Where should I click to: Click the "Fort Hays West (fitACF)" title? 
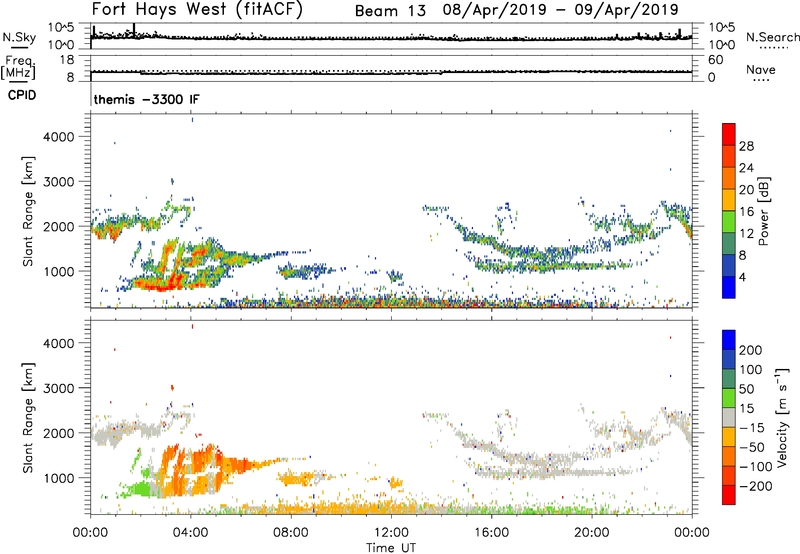tap(197, 9)
